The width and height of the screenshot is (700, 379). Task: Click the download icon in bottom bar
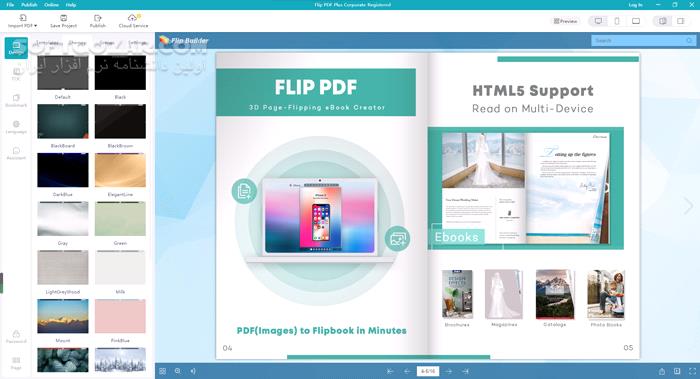tap(677, 371)
